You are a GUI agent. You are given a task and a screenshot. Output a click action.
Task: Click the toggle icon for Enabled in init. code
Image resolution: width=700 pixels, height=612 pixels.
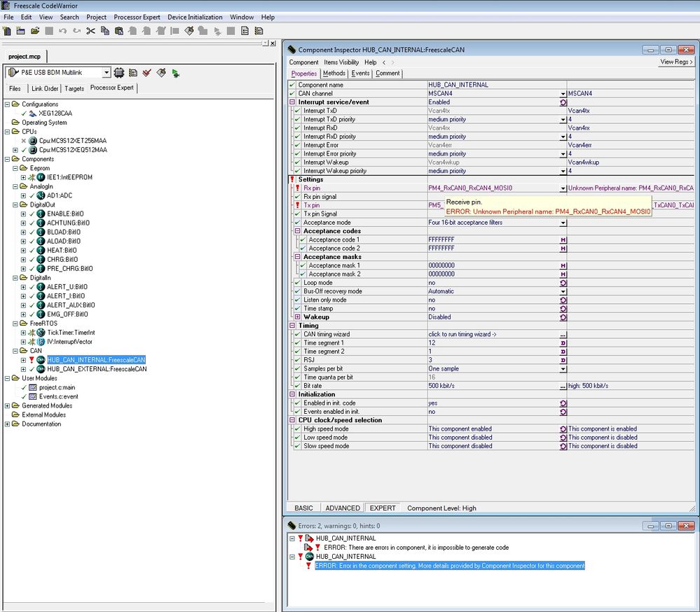[x=563, y=403]
